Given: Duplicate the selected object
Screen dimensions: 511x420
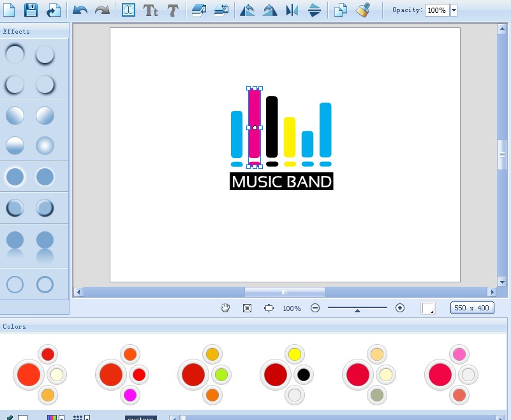Looking at the screenshot, I should (341, 10).
